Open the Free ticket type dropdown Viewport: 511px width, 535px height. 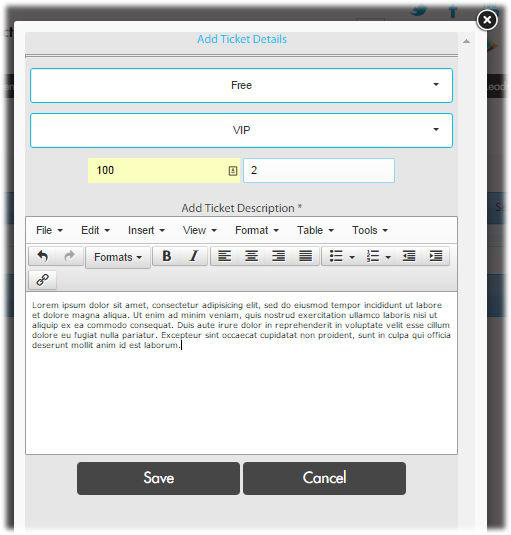pyautogui.click(x=241, y=85)
